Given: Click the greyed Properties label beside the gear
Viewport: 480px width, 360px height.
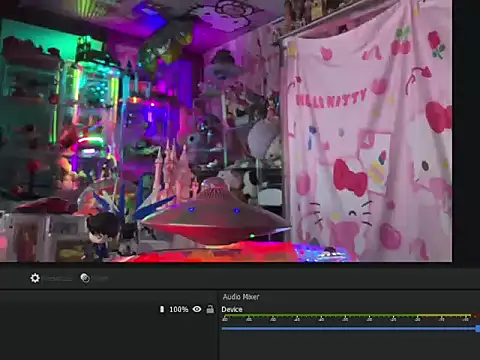Looking at the screenshot, I should pyautogui.click(x=59, y=279).
